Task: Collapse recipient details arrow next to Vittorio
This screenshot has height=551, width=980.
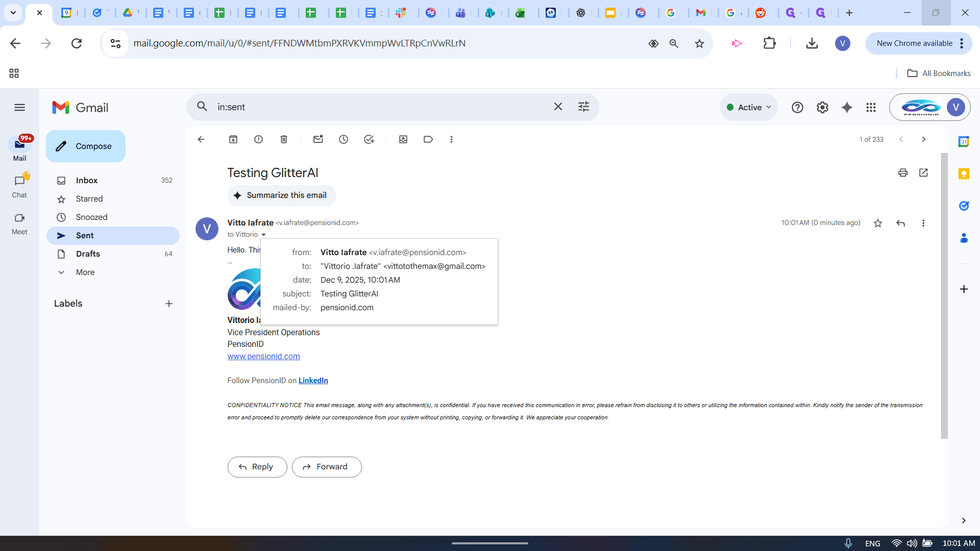Action: coord(264,235)
